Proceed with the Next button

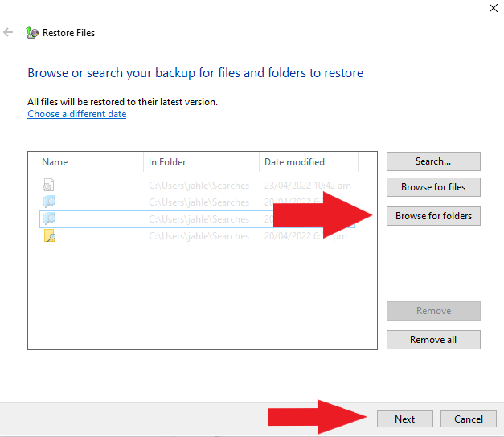tap(404, 419)
